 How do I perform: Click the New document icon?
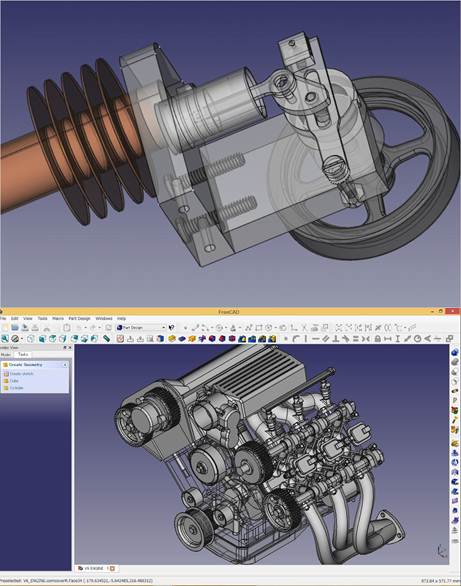[5, 327]
